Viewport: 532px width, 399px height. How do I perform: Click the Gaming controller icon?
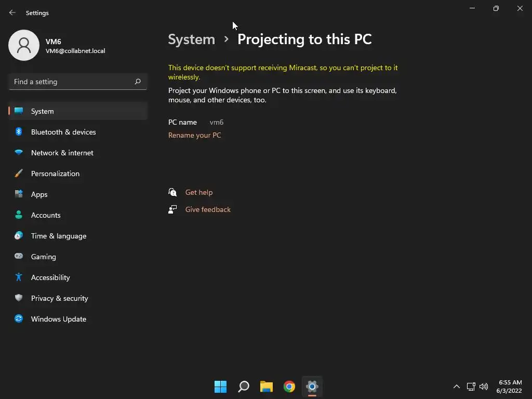pos(19,257)
